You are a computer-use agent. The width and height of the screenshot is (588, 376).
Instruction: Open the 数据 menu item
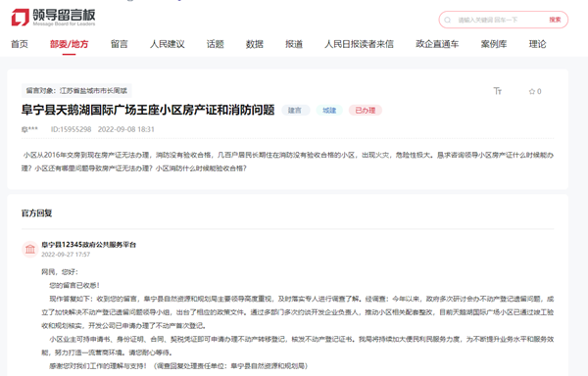coord(255,44)
